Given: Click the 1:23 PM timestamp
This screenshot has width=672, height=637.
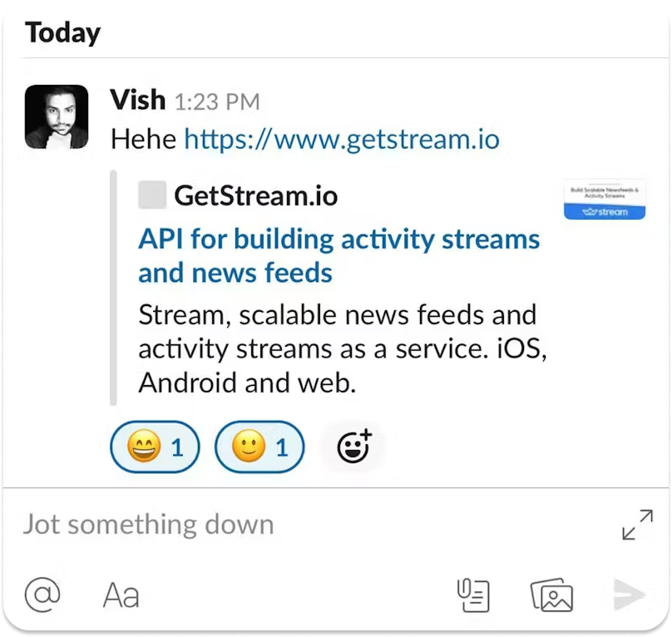Looking at the screenshot, I should [x=218, y=101].
